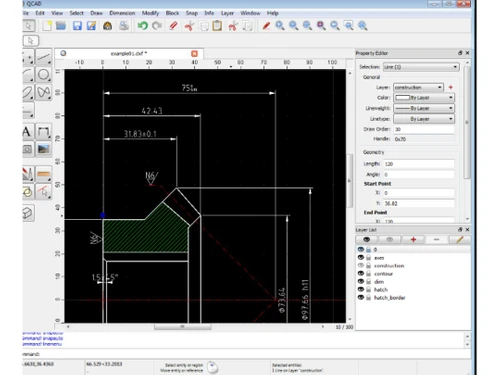Hide the hatch layer via eye icon
This screenshot has height=375, width=500.
pyautogui.click(x=361, y=290)
